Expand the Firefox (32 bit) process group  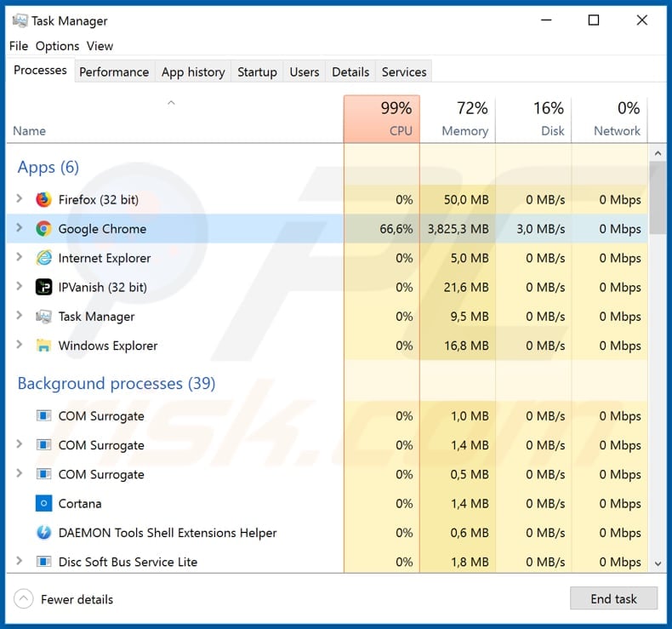(x=20, y=198)
